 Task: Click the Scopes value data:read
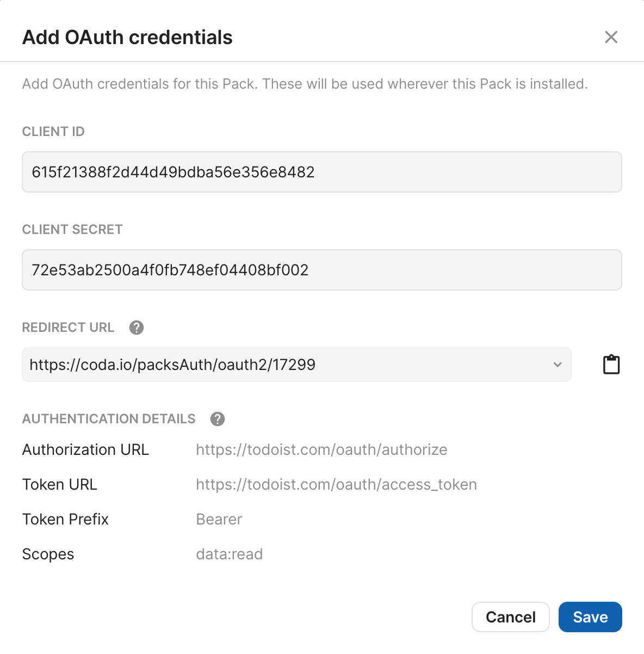tap(229, 554)
